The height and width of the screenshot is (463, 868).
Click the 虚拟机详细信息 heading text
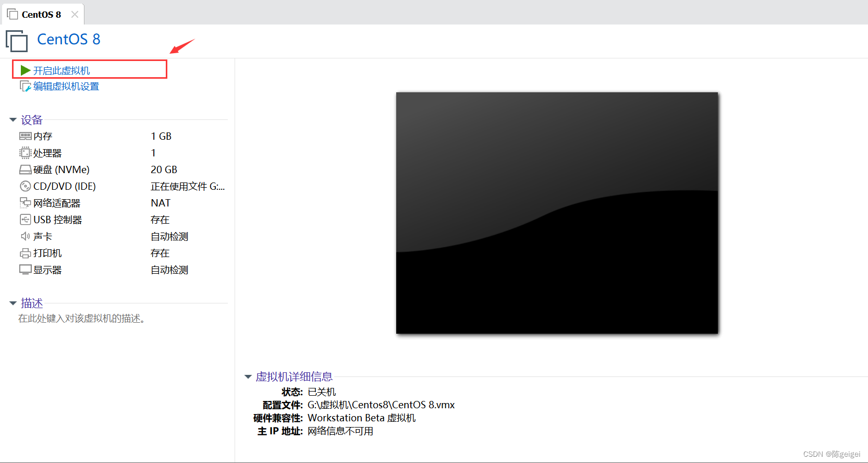pyautogui.click(x=294, y=377)
